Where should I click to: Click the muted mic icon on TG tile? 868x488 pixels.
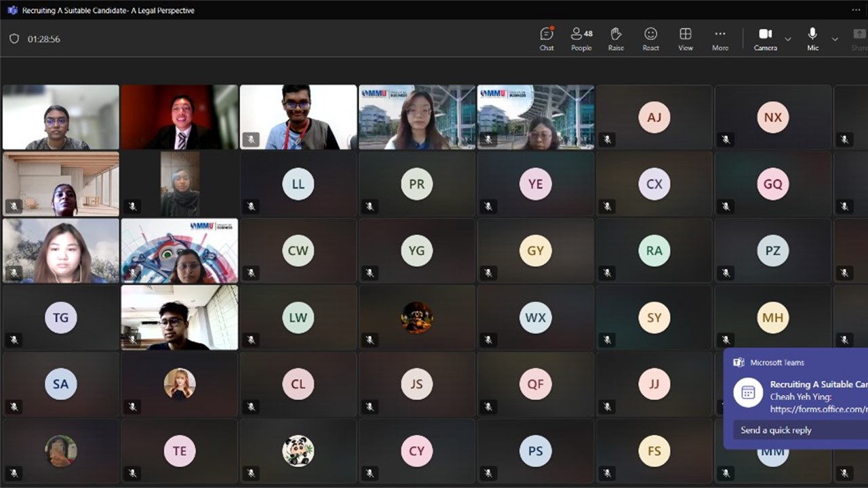coord(14,340)
